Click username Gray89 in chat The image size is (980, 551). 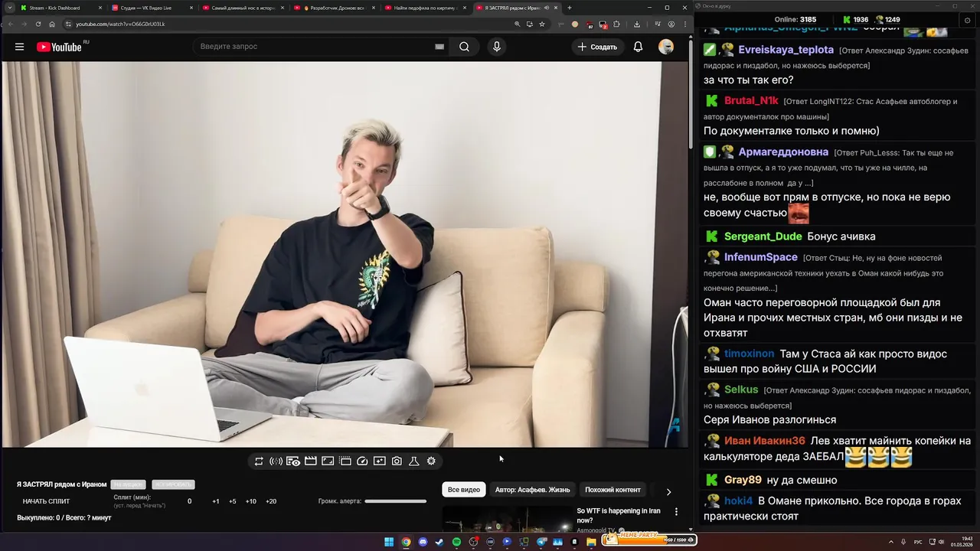point(743,480)
